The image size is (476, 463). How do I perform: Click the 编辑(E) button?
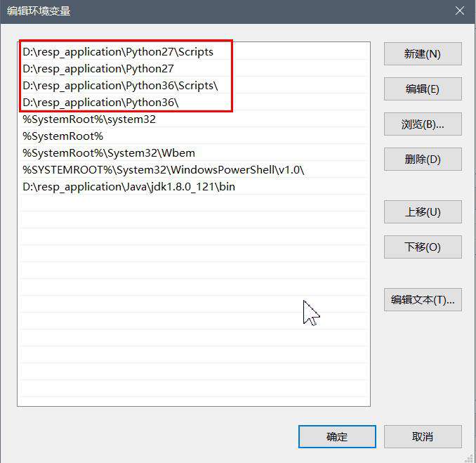tap(423, 89)
